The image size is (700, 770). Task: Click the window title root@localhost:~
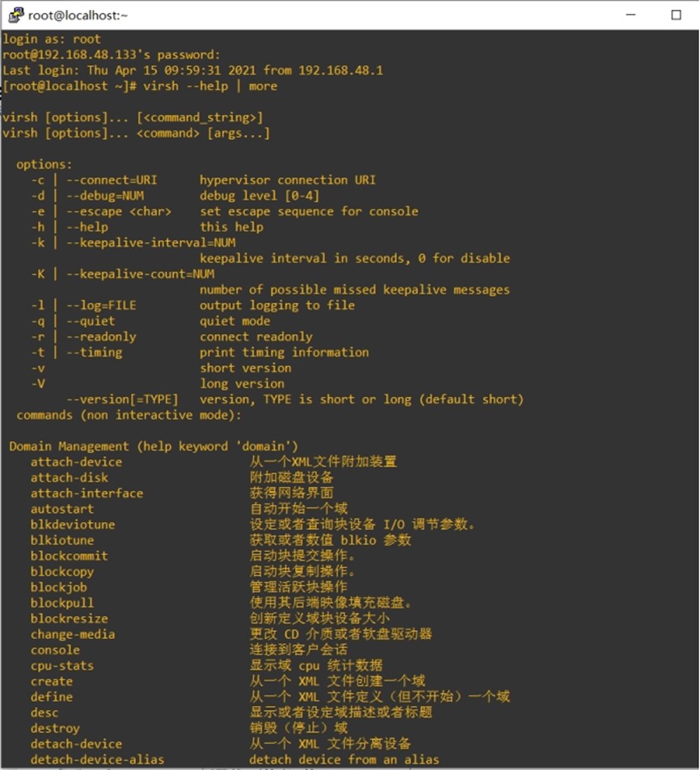78,15
